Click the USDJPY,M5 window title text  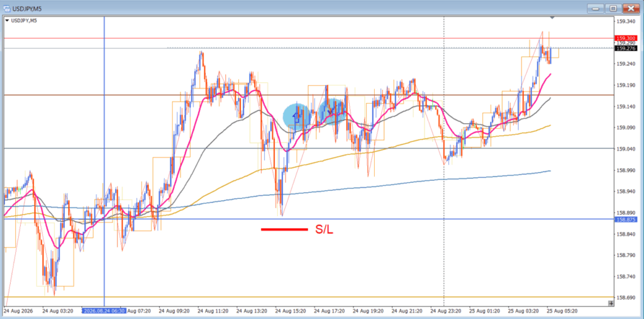tap(27, 8)
